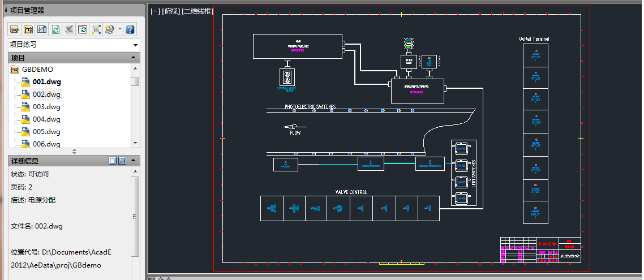The image size is (644, 280).
Task: Switch to the Details view icon
Action: pyautogui.click(x=113, y=161)
